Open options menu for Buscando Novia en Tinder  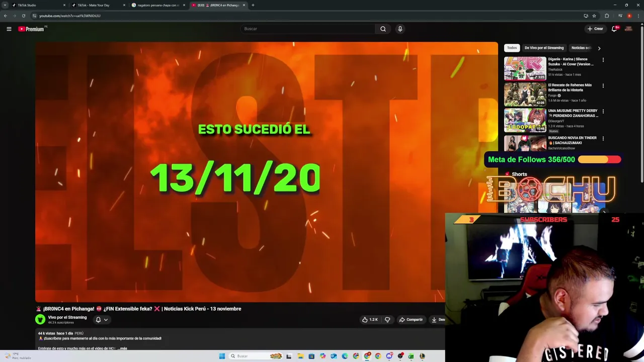[603, 138]
